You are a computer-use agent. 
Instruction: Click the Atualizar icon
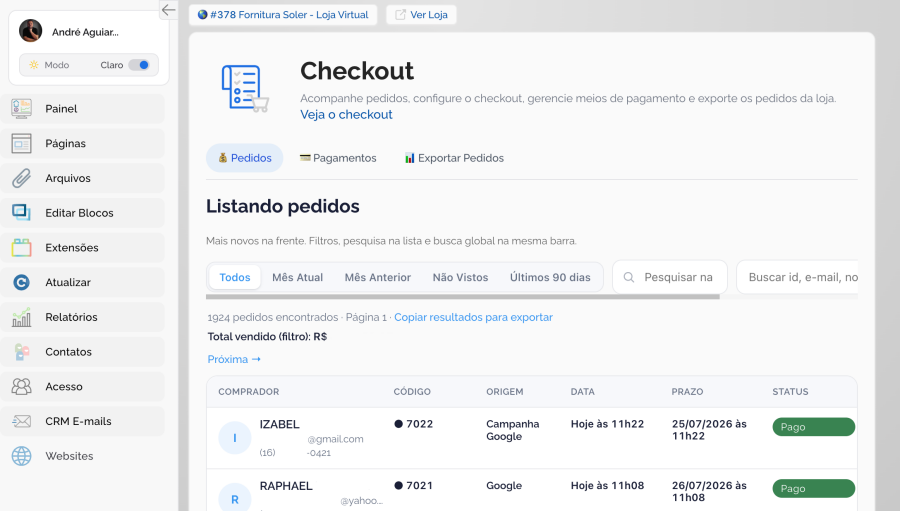[x=21, y=282]
